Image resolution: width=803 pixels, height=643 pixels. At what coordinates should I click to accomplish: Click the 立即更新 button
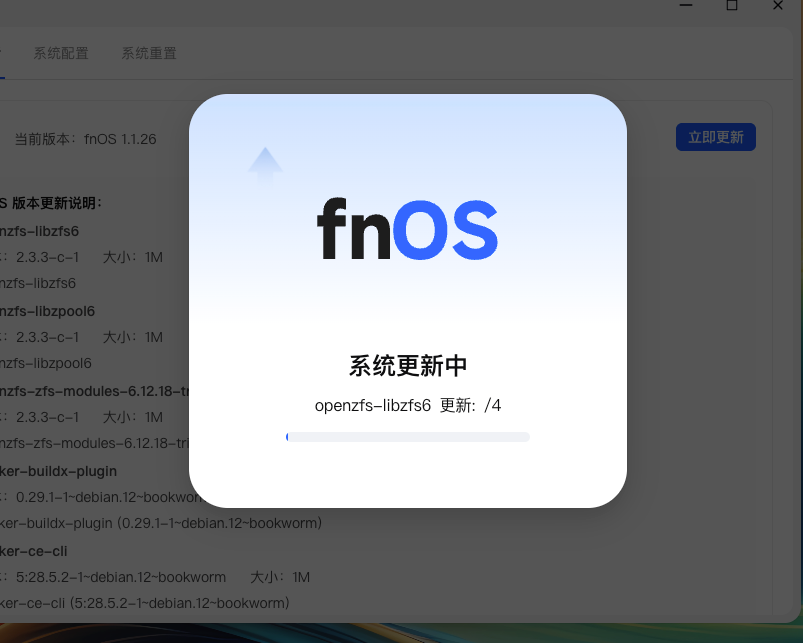point(715,137)
